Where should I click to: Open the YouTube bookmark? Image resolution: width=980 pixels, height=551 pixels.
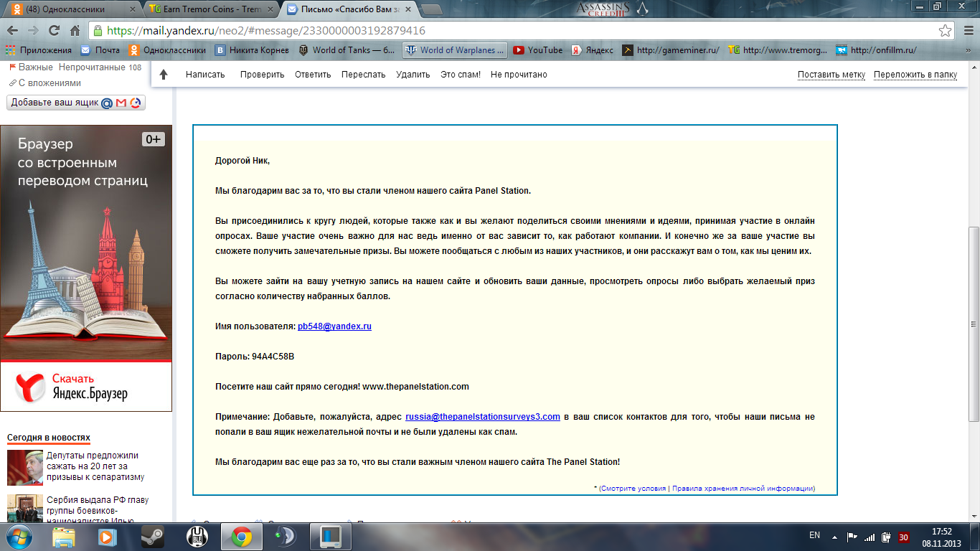coord(538,50)
